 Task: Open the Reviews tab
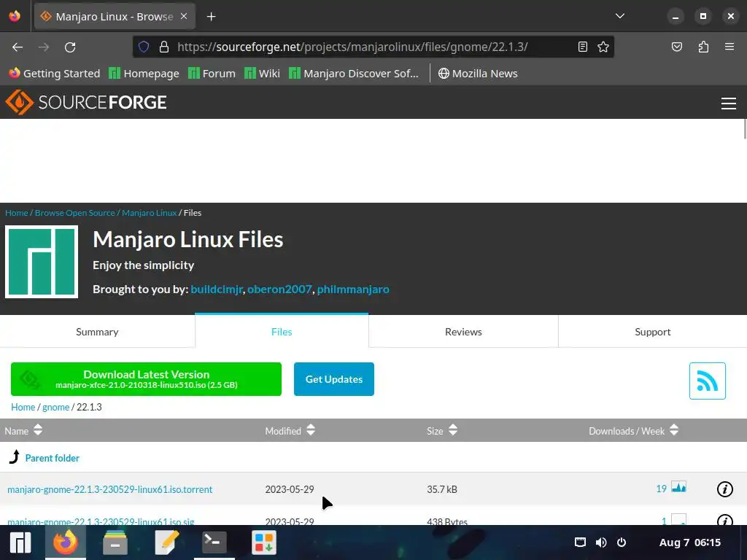[x=463, y=332]
